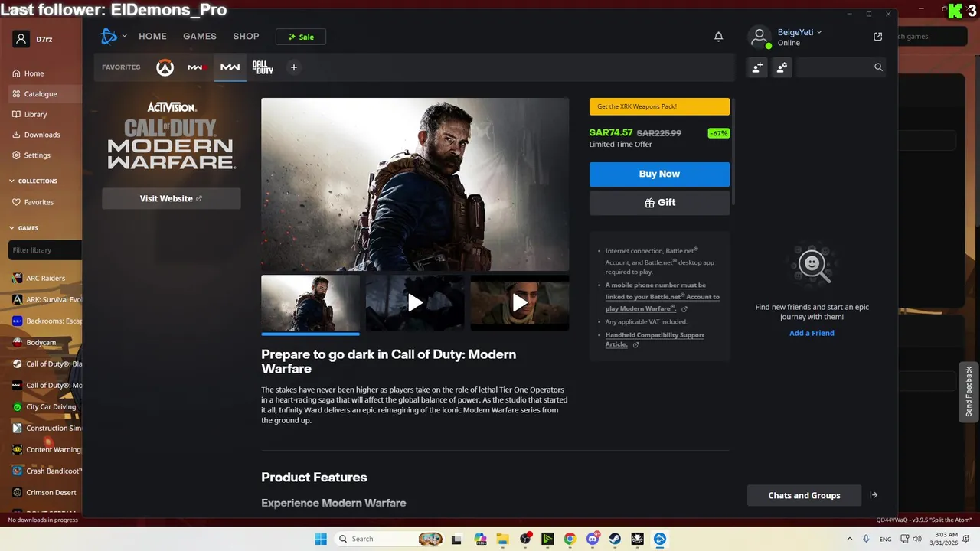
Task: Focus the Filter library field
Action: pyautogui.click(x=44, y=250)
